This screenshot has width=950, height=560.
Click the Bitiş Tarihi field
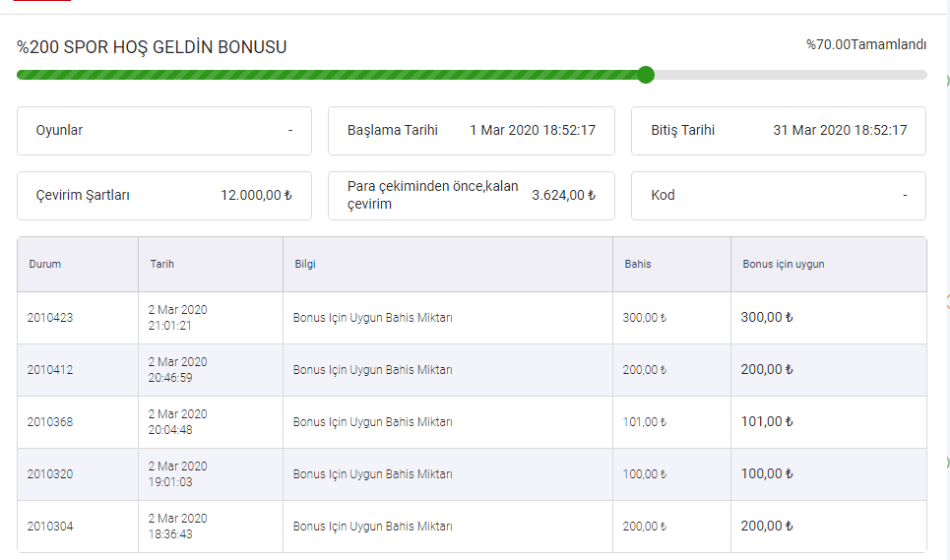click(778, 131)
